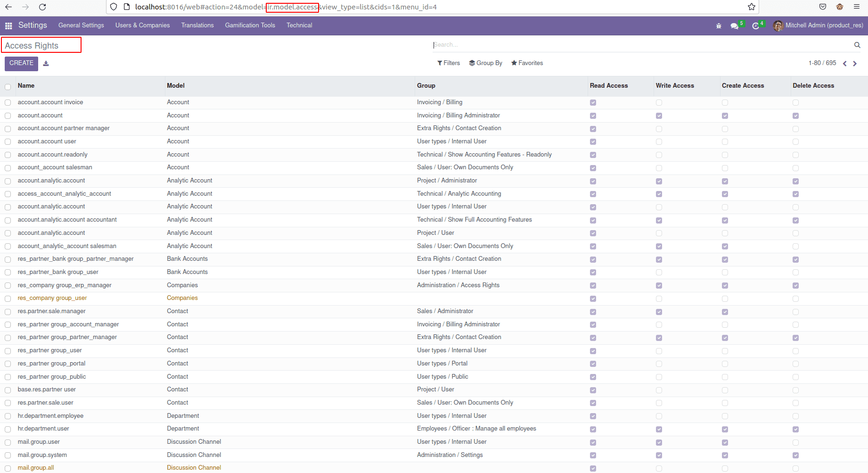Viewport: 868px width, 473px height.
Task: Click Write Access column header
Action: (675, 86)
